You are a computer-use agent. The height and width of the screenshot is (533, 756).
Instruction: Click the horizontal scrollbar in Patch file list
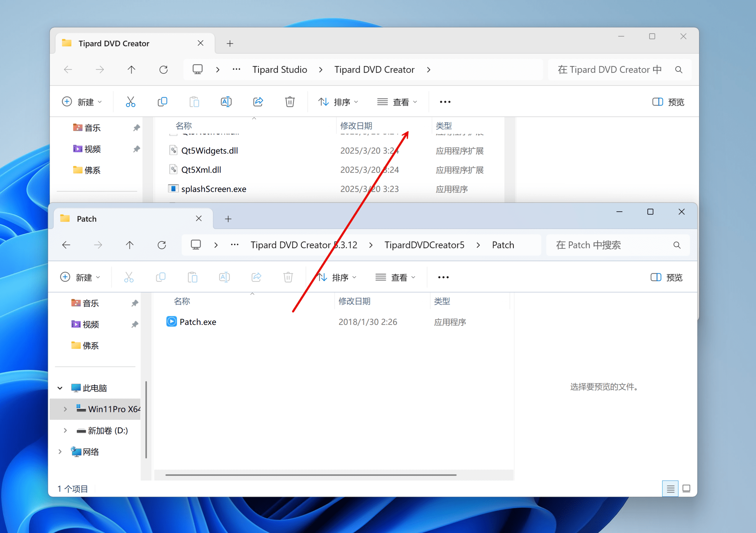[x=310, y=475]
